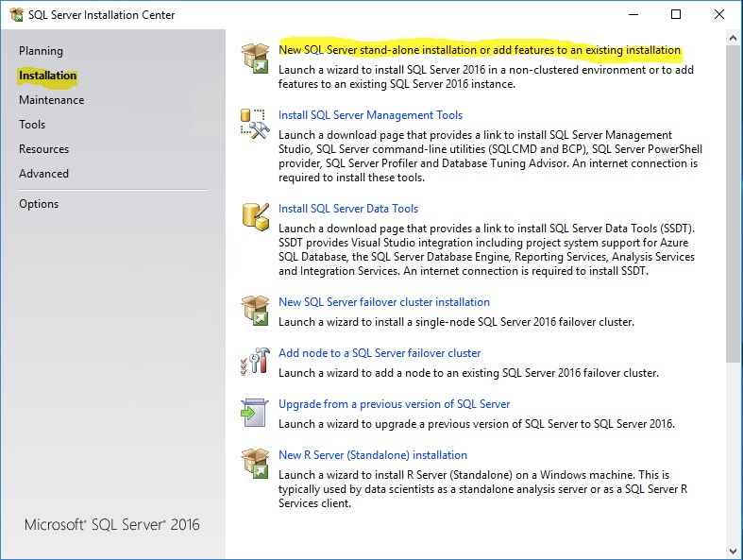Open Install SQL Server Management Tools link
This screenshot has width=743, height=560.
pyautogui.click(x=370, y=115)
